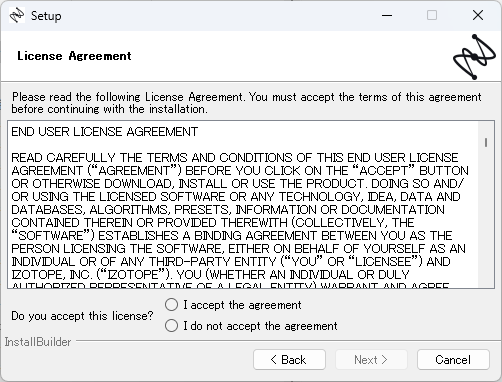The width and height of the screenshot is (502, 382).
Task: Click the iZotope logo in the header
Action: coord(474,57)
